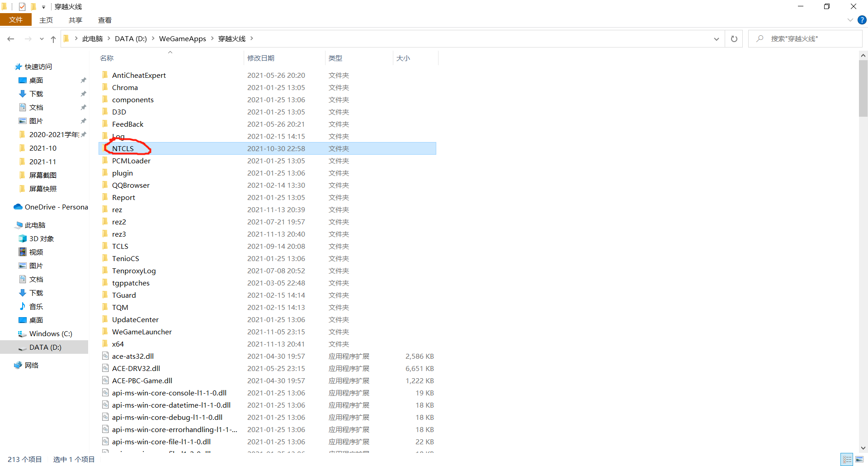Screen dimensions: 868x466
Task: Click the vertical scrollbar thumb
Action: [863, 88]
